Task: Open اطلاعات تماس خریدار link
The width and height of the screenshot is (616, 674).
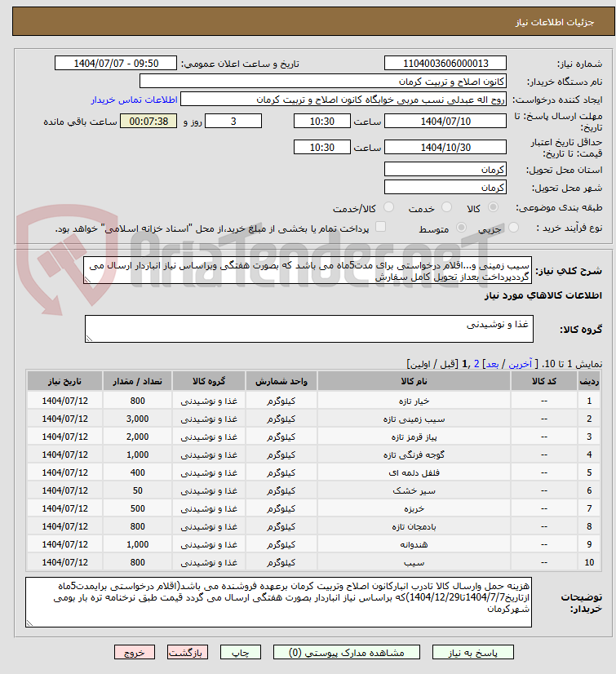Action: [x=134, y=100]
